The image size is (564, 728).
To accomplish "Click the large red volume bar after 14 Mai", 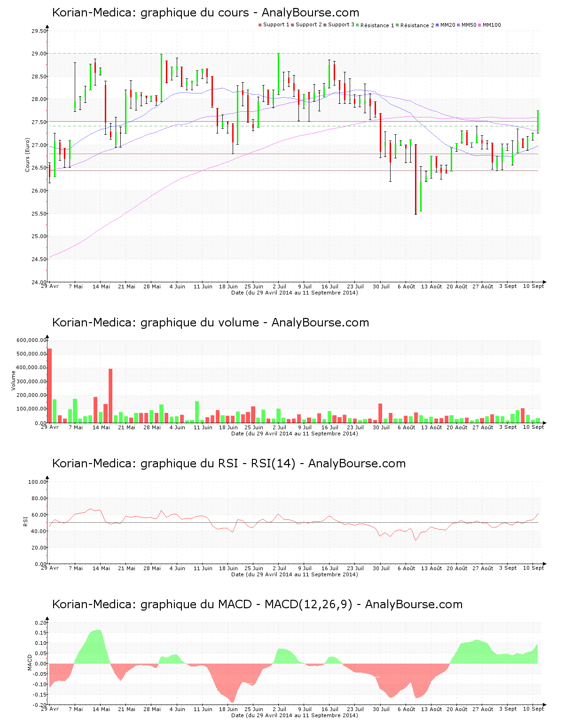I will point(110,395).
